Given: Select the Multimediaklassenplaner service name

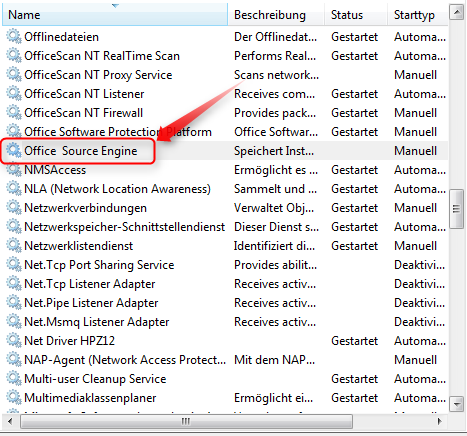Looking at the screenshot, I should 90,398.
